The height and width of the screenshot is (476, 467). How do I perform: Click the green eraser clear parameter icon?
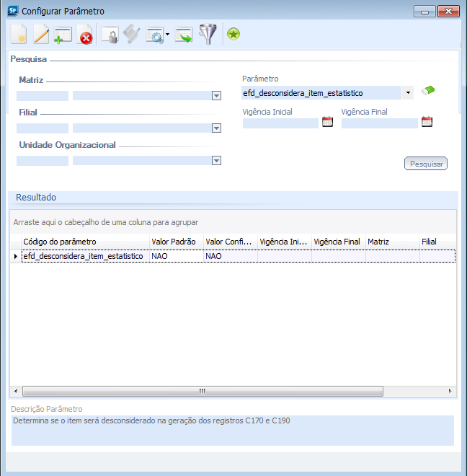428,90
